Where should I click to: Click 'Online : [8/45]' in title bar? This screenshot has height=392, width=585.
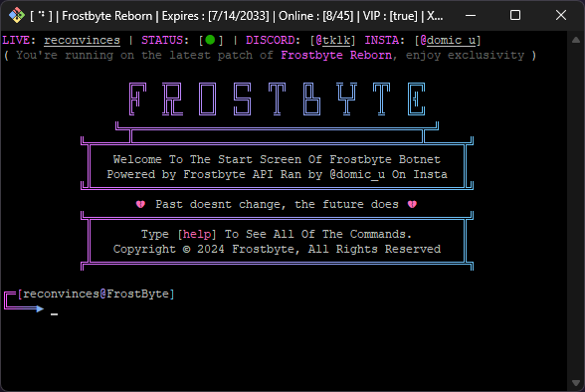tap(316, 16)
